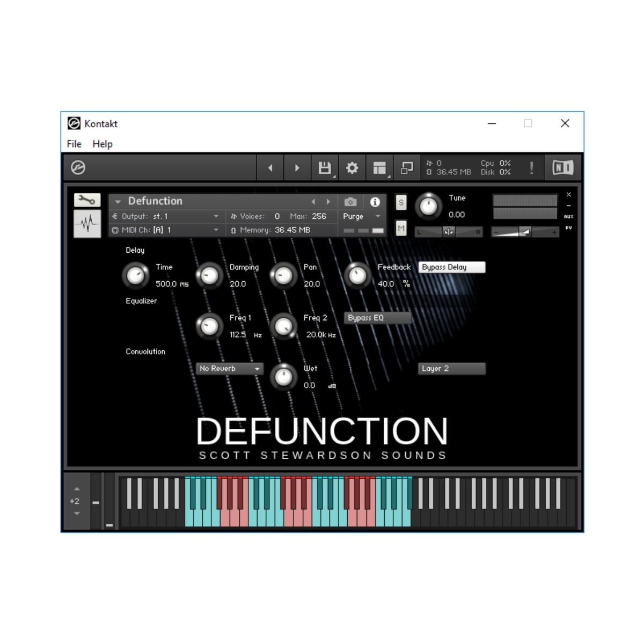The image size is (644, 644).
Task: Open instrument edit mode wrench icon
Action: pyautogui.click(x=87, y=200)
